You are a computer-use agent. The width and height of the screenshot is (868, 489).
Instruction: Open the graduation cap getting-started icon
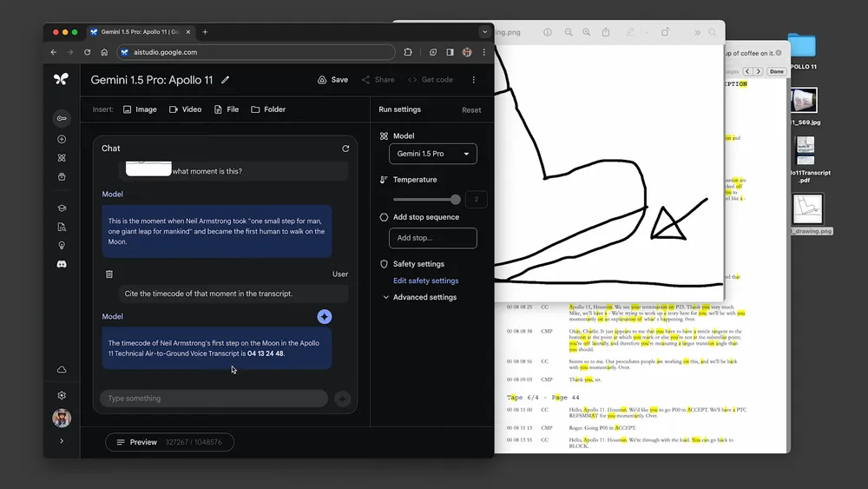click(62, 208)
